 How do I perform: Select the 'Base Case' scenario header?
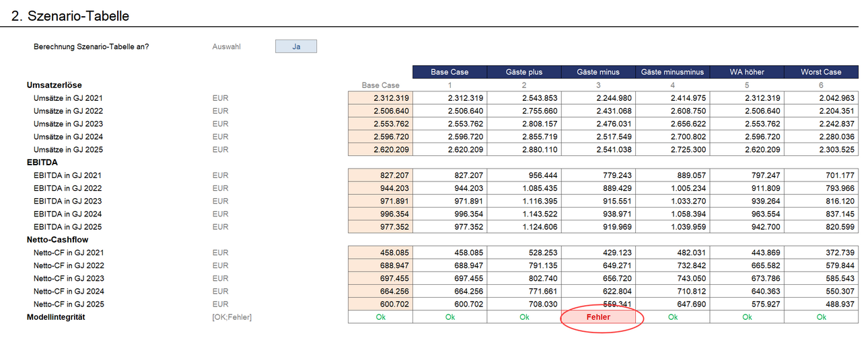[449, 72]
